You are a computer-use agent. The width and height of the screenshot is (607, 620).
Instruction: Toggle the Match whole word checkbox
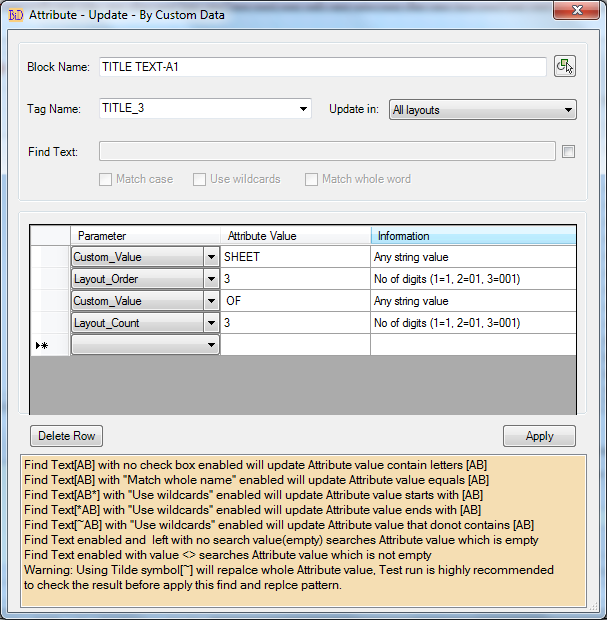pos(311,179)
